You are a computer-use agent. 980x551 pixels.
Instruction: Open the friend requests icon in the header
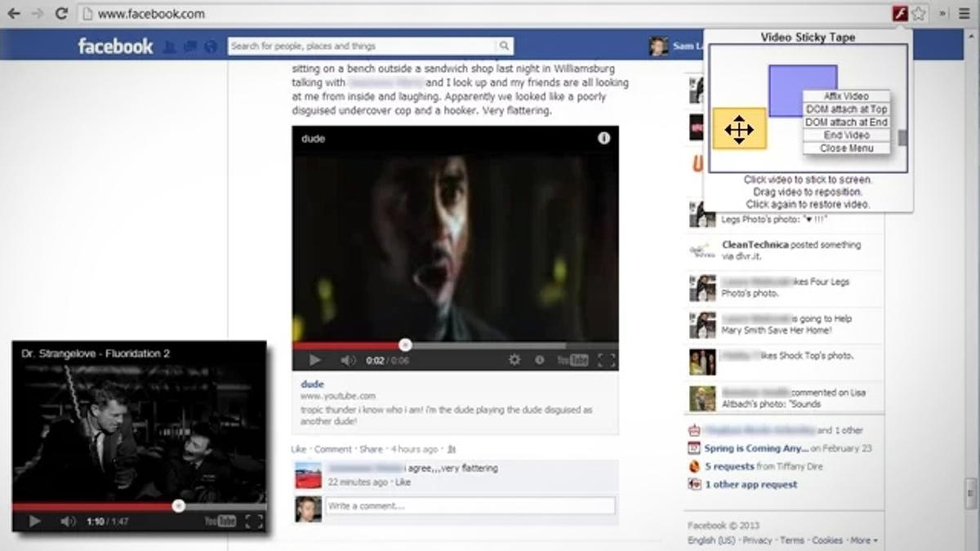click(171, 47)
